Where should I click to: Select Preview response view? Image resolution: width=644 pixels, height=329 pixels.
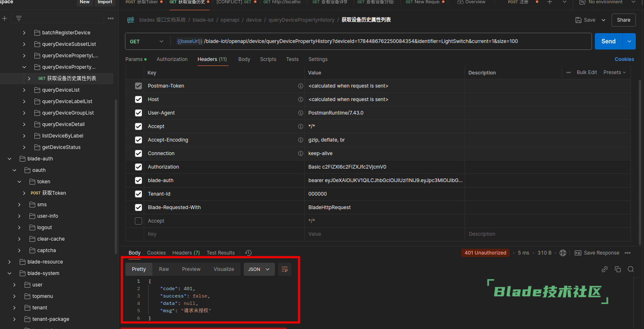(x=191, y=269)
